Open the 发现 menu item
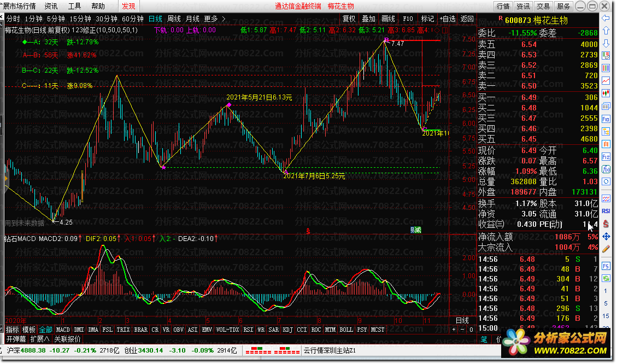Viewport: 617px width, 364px height. coord(128,6)
